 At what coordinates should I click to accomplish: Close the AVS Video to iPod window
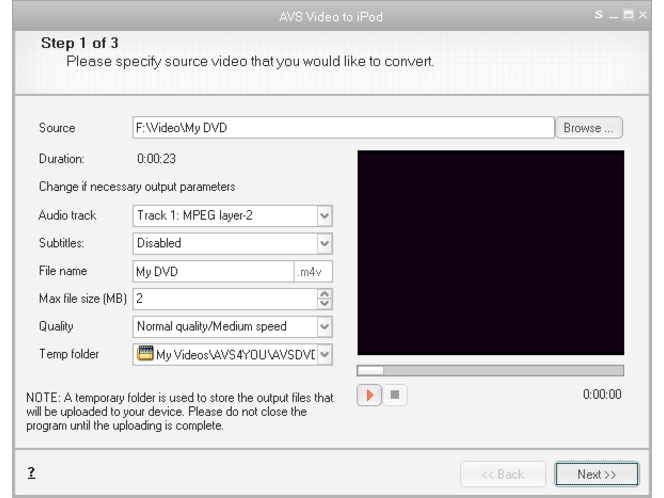click(x=643, y=15)
